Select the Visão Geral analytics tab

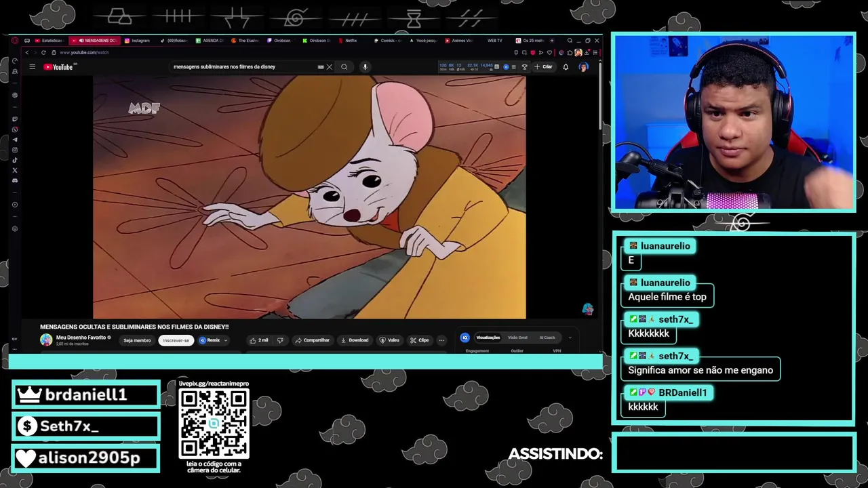[517, 338]
